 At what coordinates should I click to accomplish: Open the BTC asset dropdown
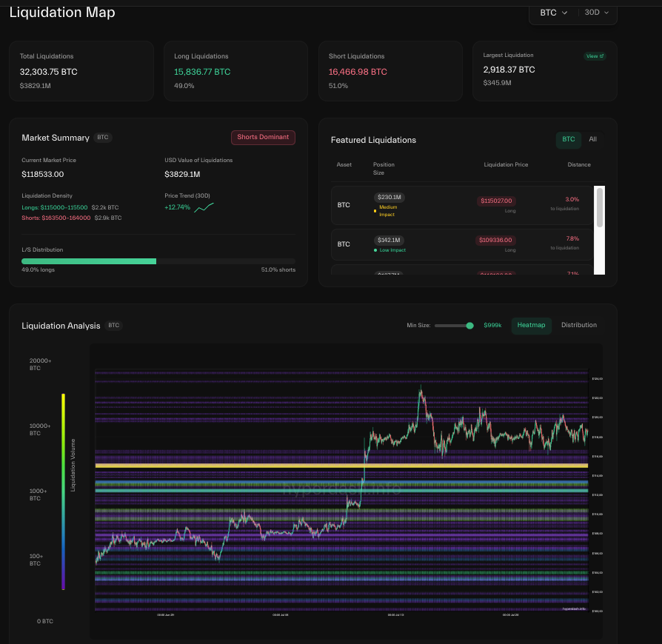[553, 13]
